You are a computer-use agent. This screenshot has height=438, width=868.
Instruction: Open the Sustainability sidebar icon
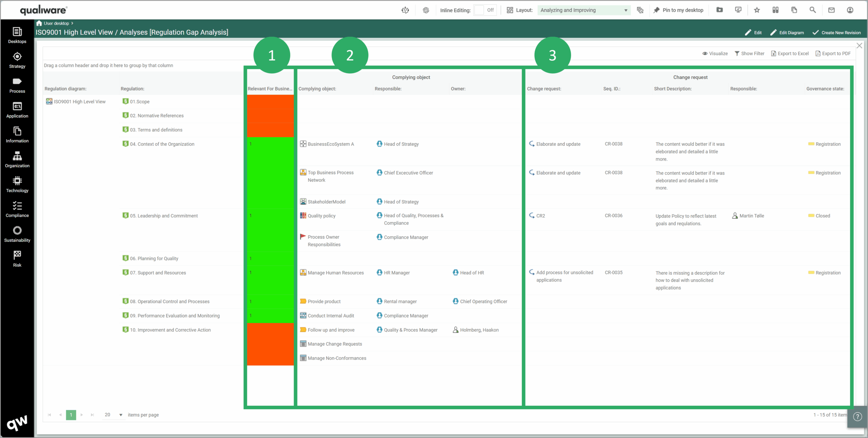coord(17,234)
